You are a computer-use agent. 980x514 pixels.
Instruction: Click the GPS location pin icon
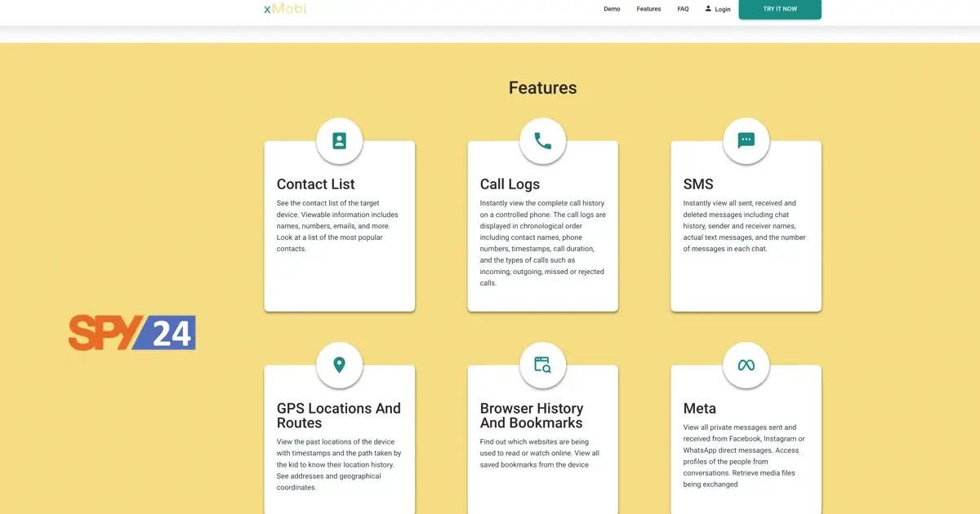[x=340, y=365]
